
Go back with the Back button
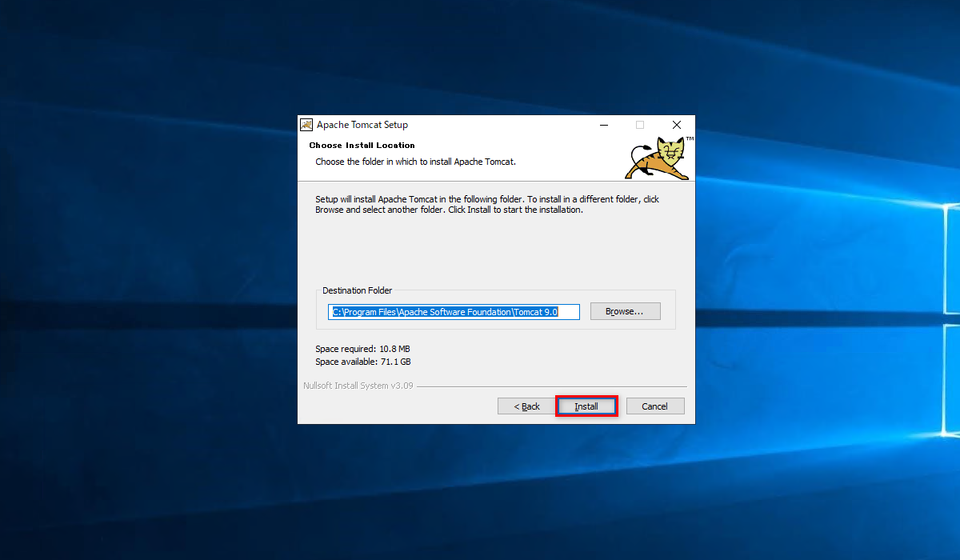(526, 406)
